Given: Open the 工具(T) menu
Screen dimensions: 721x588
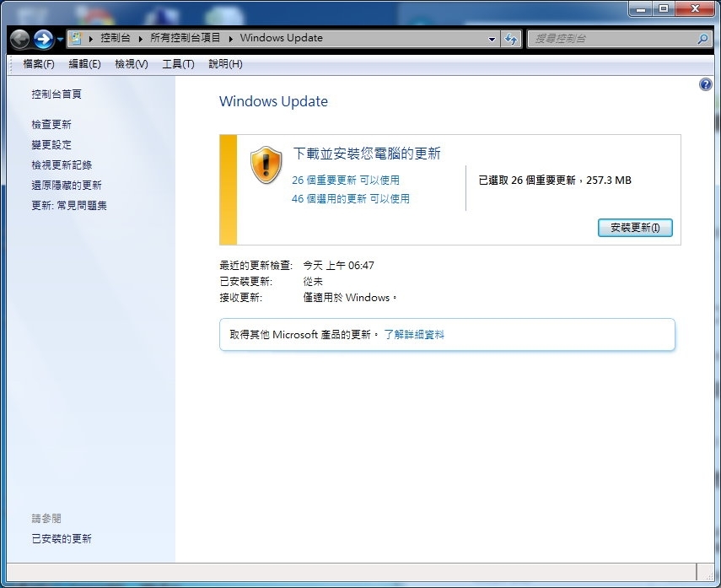Looking at the screenshot, I should 179,64.
